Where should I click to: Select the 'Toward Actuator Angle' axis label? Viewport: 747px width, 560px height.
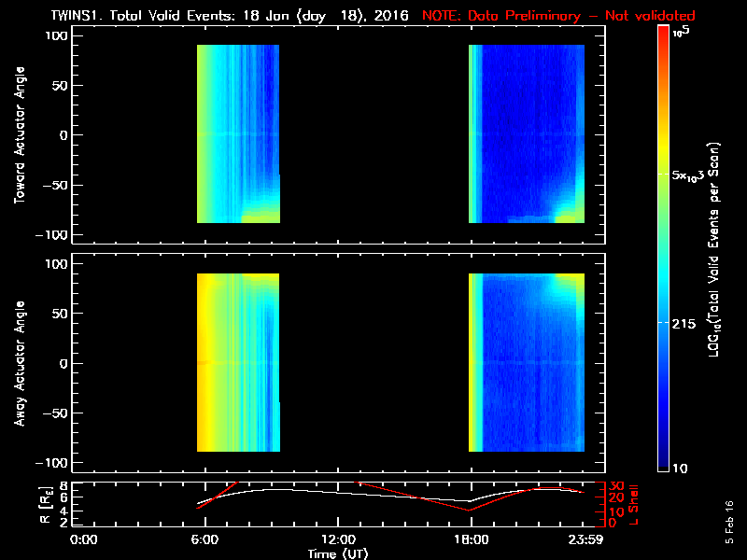[x=18, y=134]
